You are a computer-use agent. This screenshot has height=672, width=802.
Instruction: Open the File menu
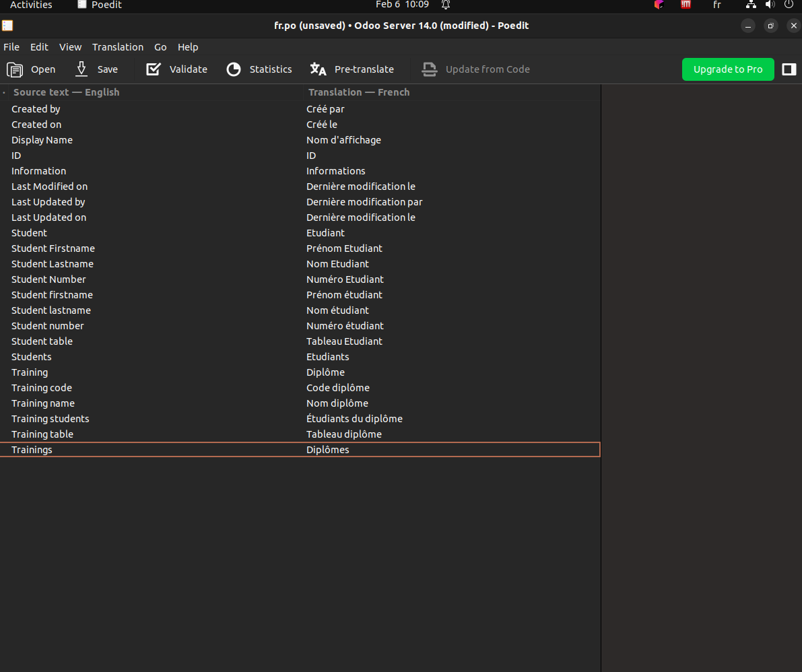pyautogui.click(x=11, y=47)
